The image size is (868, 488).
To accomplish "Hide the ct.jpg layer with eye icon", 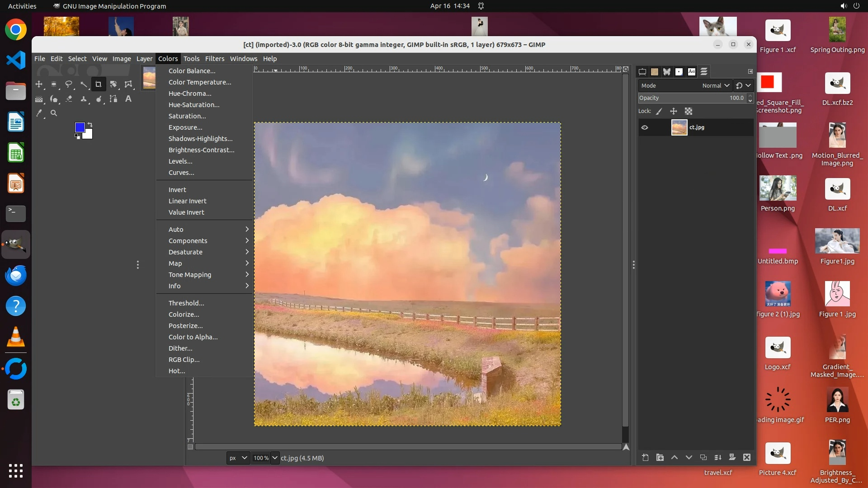I will 645,128.
